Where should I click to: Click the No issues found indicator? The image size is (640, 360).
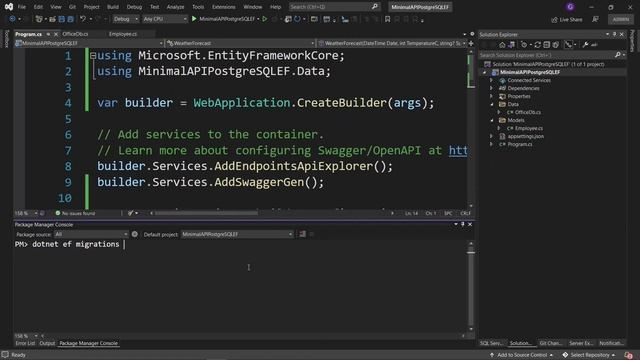pyautogui.click(x=75, y=213)
